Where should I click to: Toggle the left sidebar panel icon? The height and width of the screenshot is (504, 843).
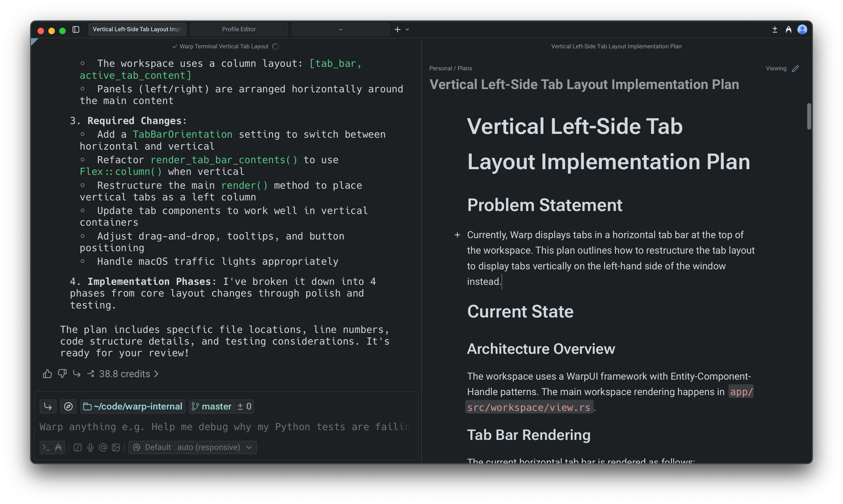(76, 30)
